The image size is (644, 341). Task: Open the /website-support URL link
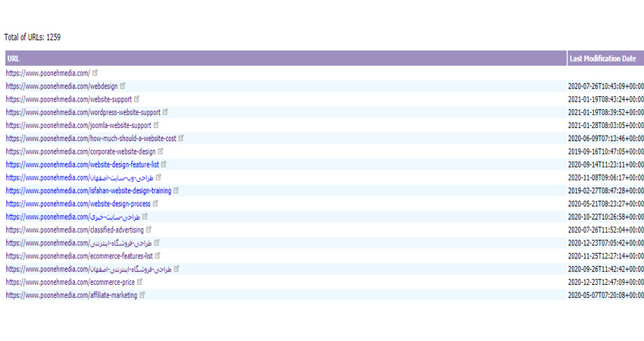tap(69, 99)
